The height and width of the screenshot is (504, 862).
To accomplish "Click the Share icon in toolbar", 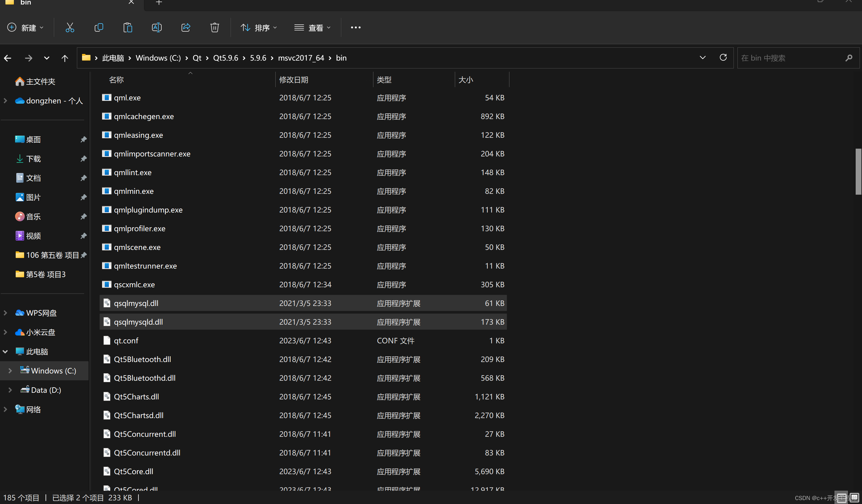I will click(186, 27).
